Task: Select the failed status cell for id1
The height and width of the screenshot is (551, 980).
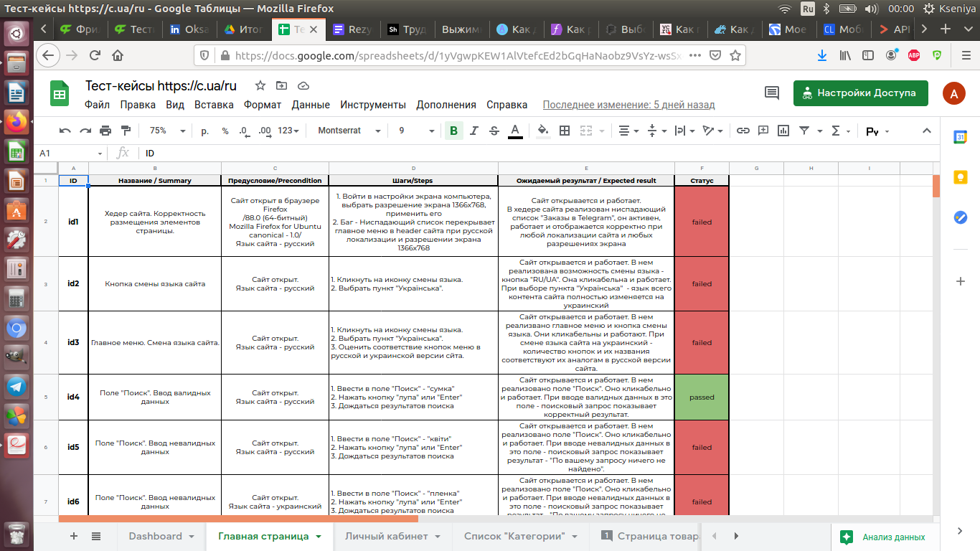Action: [x=702, y=222]
